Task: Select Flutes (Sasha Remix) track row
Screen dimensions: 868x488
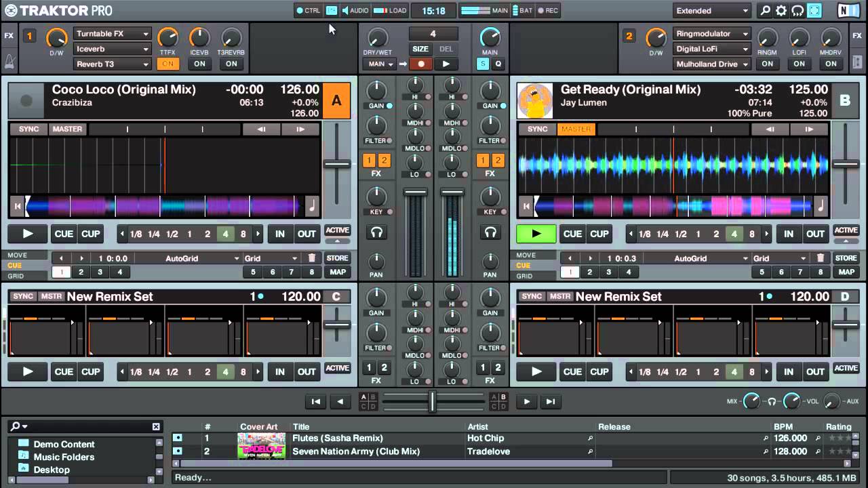Action: (512, 438)
